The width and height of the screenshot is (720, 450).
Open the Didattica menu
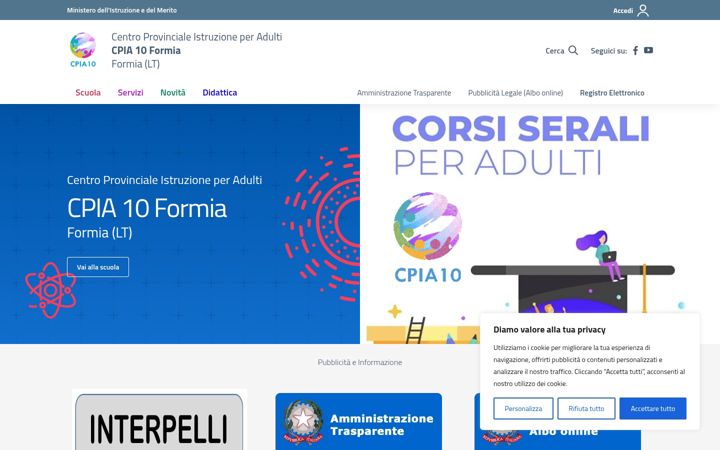219,93
